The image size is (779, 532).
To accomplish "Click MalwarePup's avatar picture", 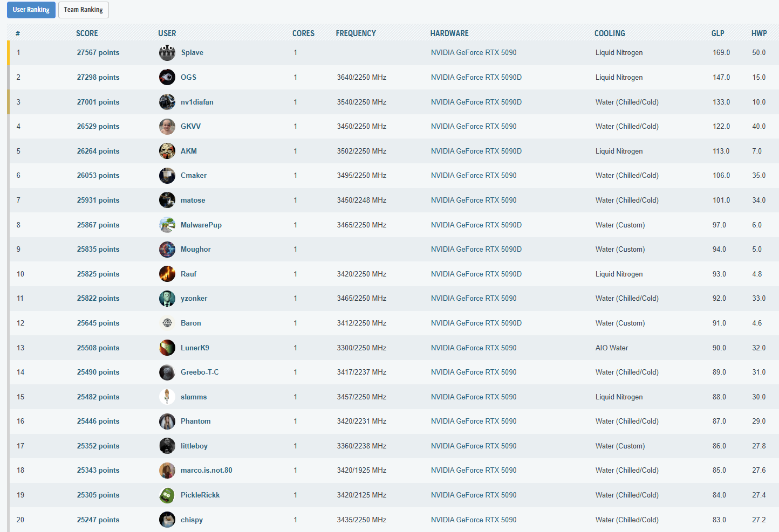I will (x=167, y=225).
